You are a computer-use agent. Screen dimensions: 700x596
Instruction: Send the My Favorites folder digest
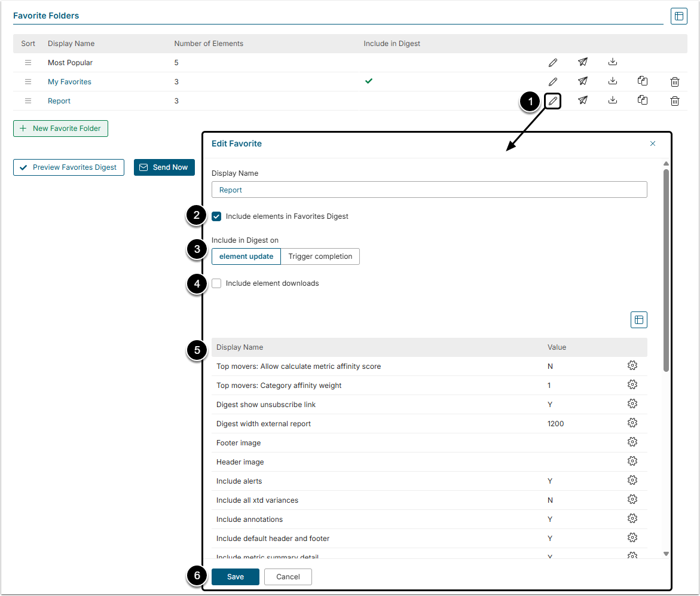pos(583,81)
